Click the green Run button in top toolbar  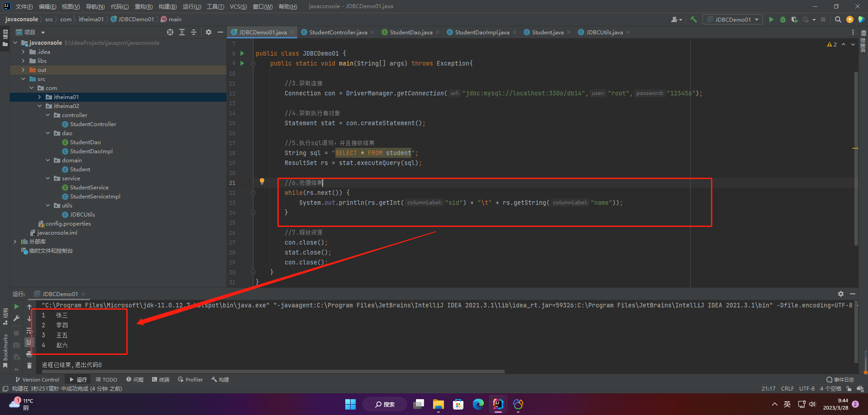point(771,19)
